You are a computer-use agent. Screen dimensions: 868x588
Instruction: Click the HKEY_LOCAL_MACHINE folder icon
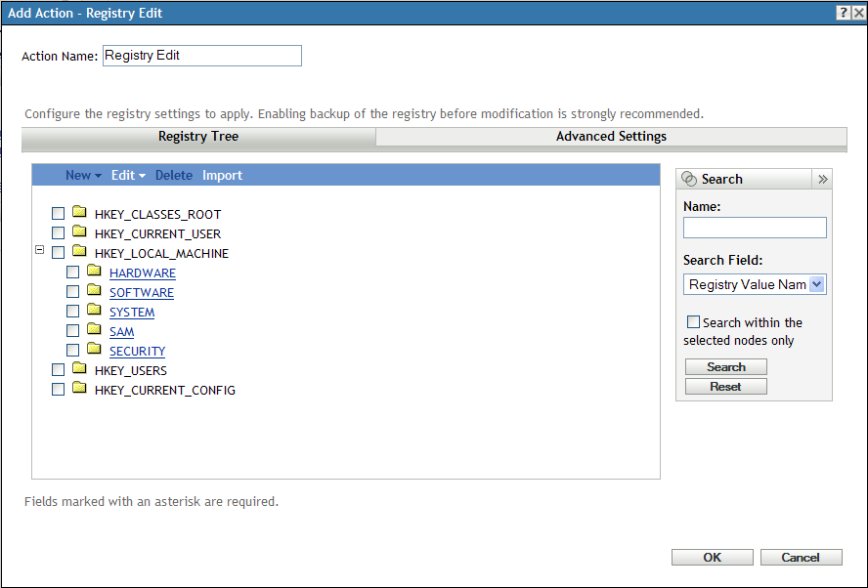pos(80,251)
